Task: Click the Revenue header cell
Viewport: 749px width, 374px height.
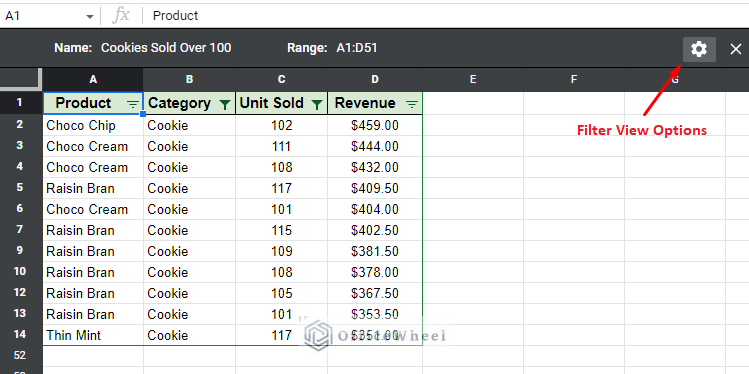Action: click(375, 103)
